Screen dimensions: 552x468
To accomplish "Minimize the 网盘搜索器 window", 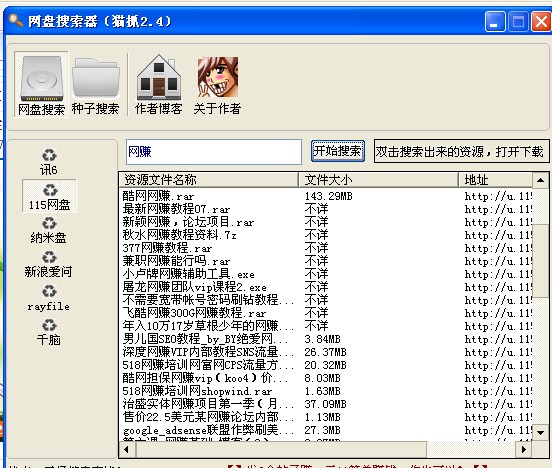I will (x=495, y=22).
